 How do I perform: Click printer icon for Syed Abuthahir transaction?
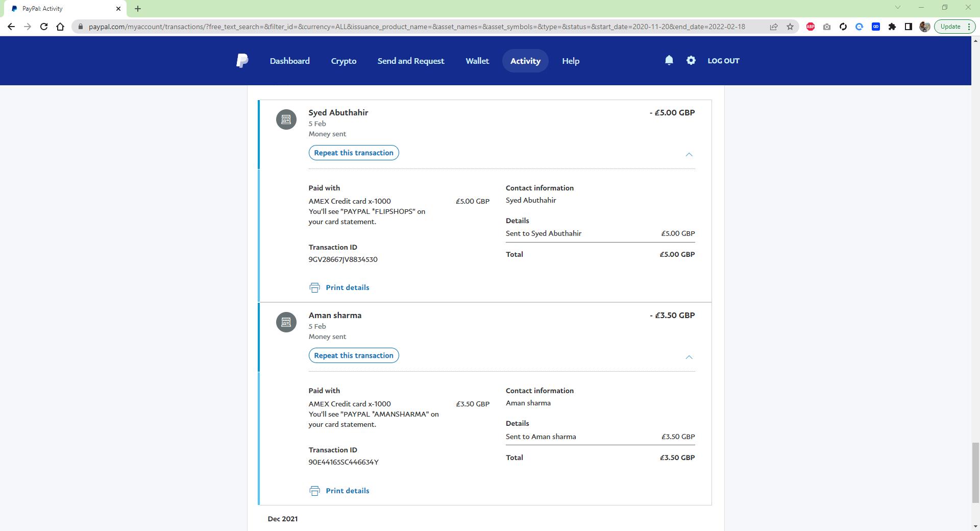click(314, 288)
